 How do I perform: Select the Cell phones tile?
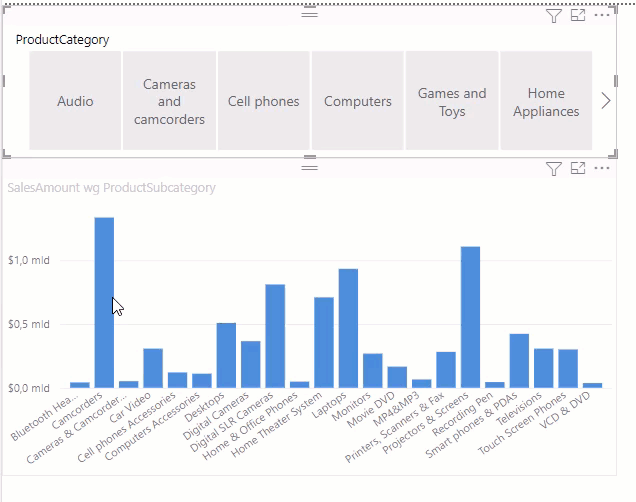pos(264,101)
